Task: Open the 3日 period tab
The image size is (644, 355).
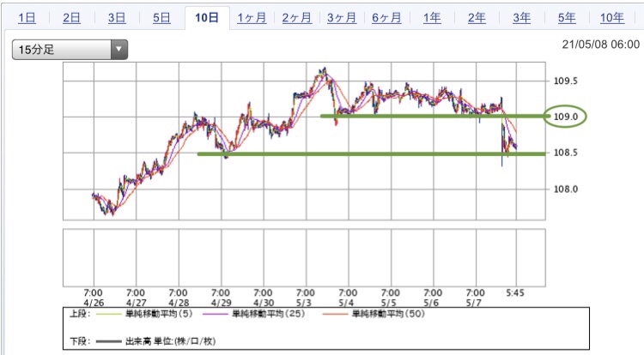Action: click(117, 18)
